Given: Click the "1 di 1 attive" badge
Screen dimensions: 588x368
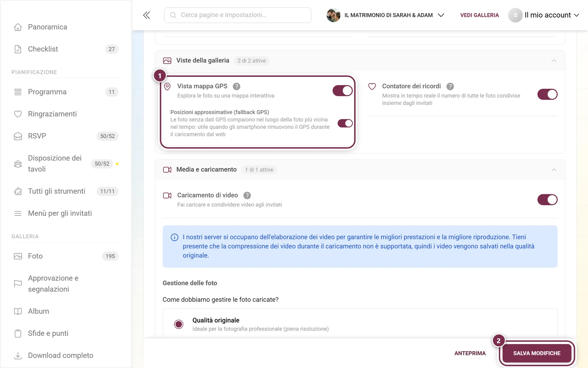Looking at the screenshot, I should 259,170.
